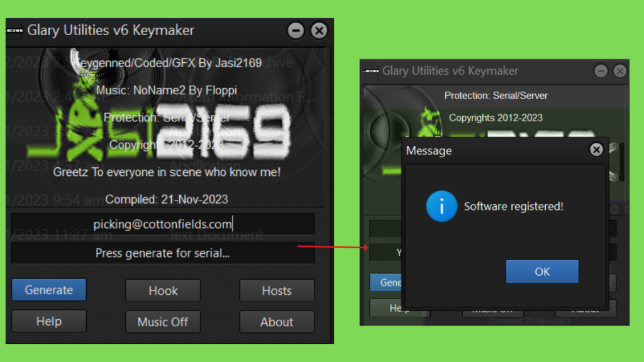Click the right window title 'Glary Utilities v6 Keymaker'
Screen dimensions: 644x362
[x=450, y=71]
